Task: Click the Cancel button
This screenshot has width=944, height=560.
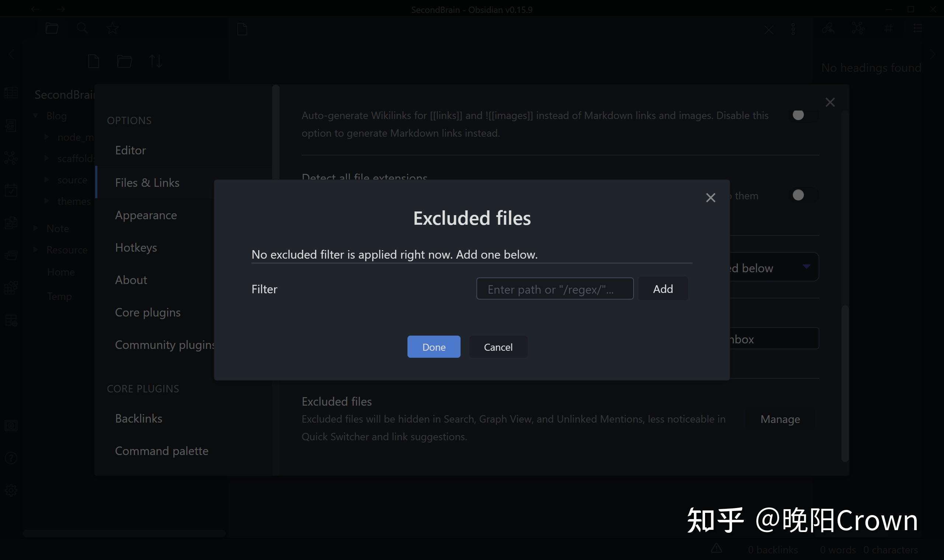Action: point(498,346)
